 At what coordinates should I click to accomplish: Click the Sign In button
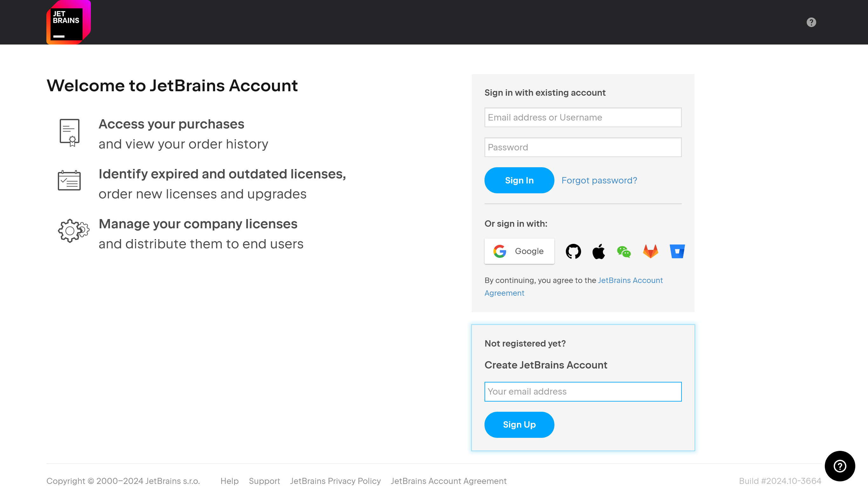click(x=519, y=180)
